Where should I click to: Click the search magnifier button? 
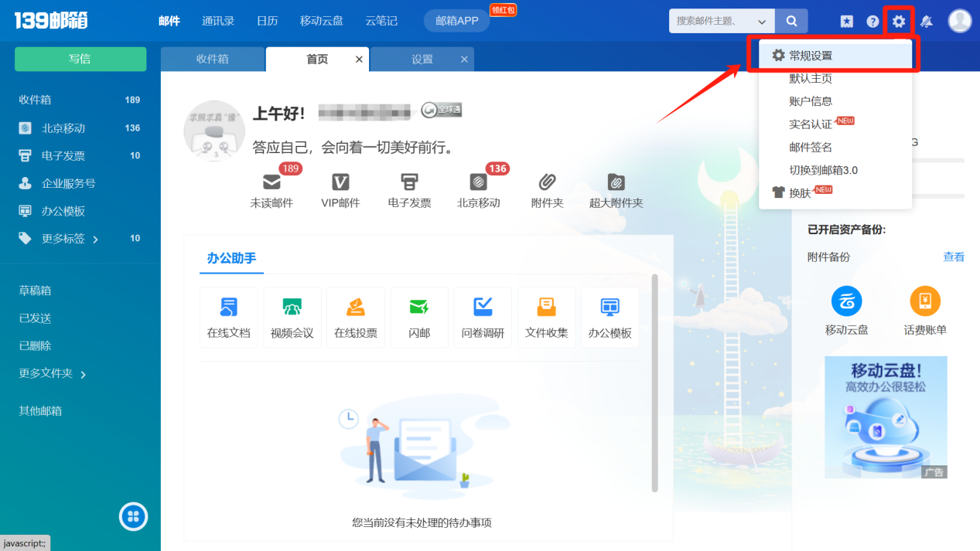pyautogui.click(x=791, y=21)
